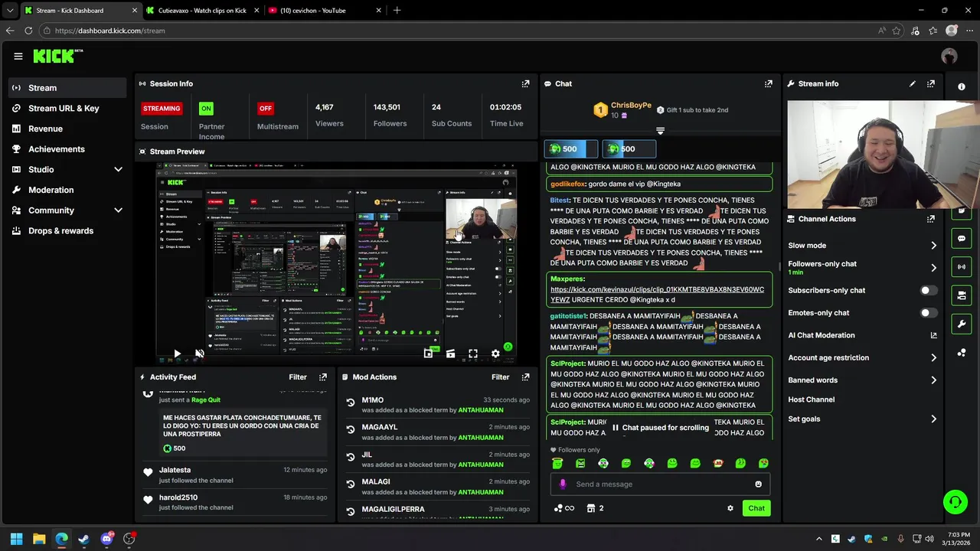Viewport: 980px width, 551px height.
Task: Toggle Subscribers-only chat switch
Action: pyautogui.click(x=928, y=291)
